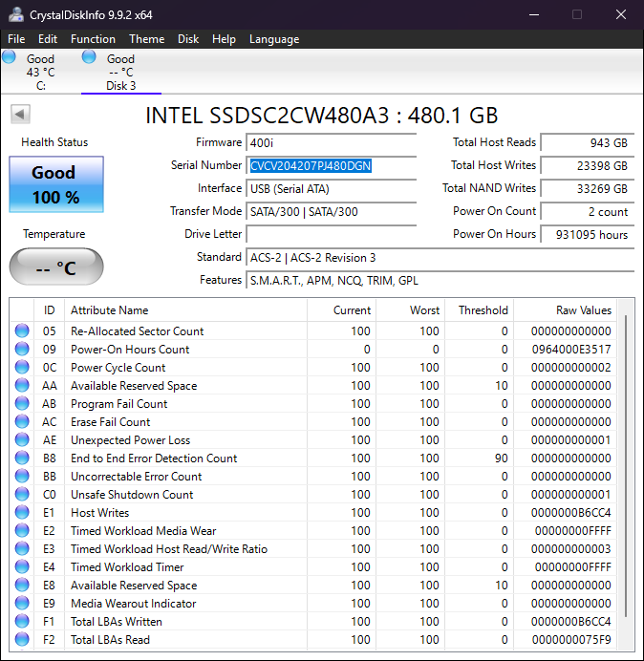
Task: Click the INTEL SSDSC2CW480A3 drive title
Action: (322, 115)
